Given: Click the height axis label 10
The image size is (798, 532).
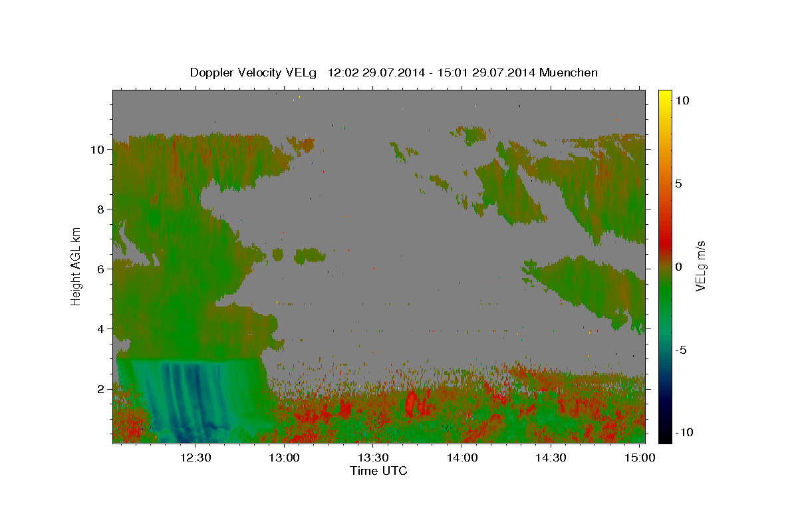Looking at the screenshot, I should point(97,150).
